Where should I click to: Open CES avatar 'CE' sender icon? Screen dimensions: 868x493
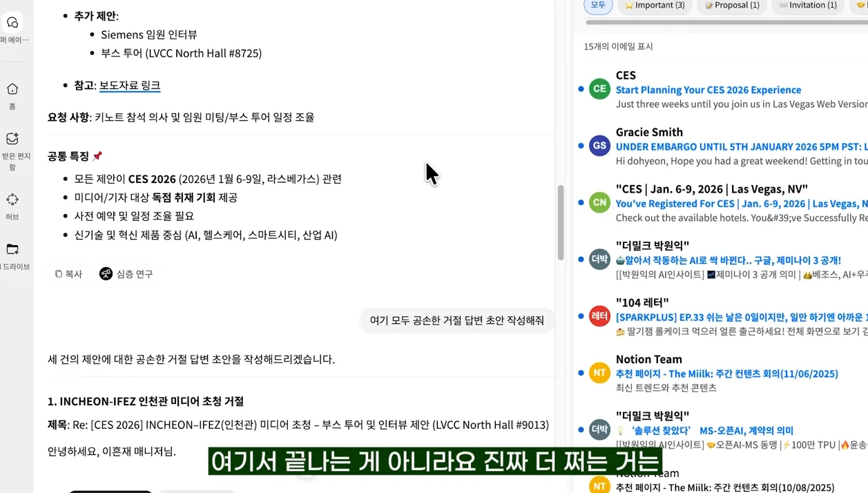tap(599, 89)
